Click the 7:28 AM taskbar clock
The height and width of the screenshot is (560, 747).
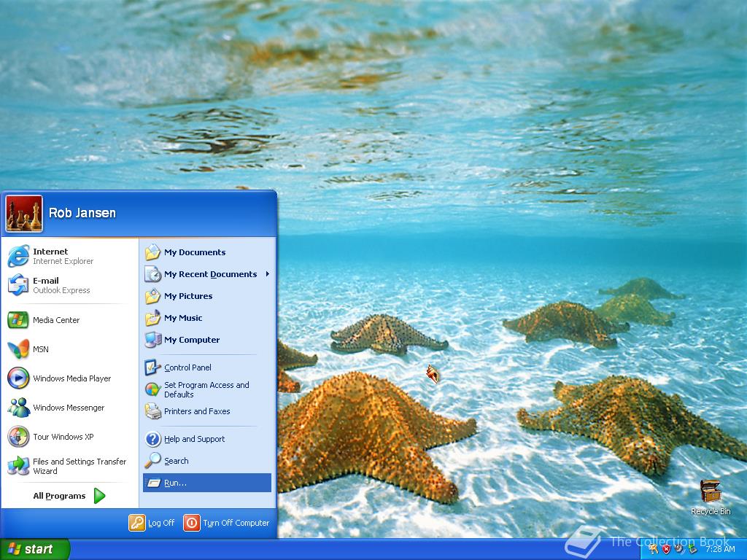click(x=720, y=550)
